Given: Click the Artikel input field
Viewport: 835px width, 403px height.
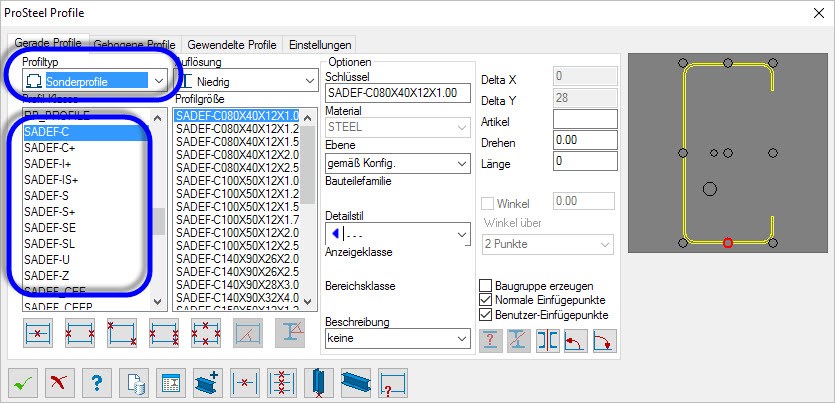Looking at the screenshot, I should click(x=585, y=119).
